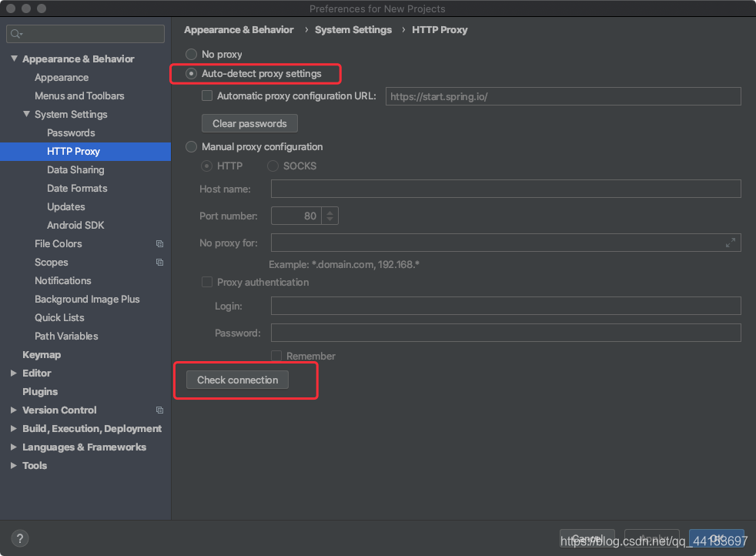Image resolution: width=756 pixels, height=556 pixels.
Task: Select Manual proxy configuration
Action: point(191,146)
